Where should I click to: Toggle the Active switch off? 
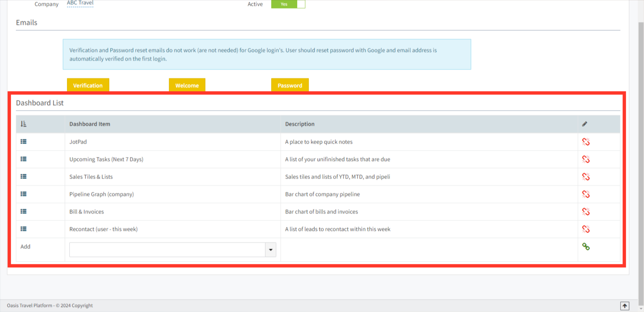coord(288,4)
